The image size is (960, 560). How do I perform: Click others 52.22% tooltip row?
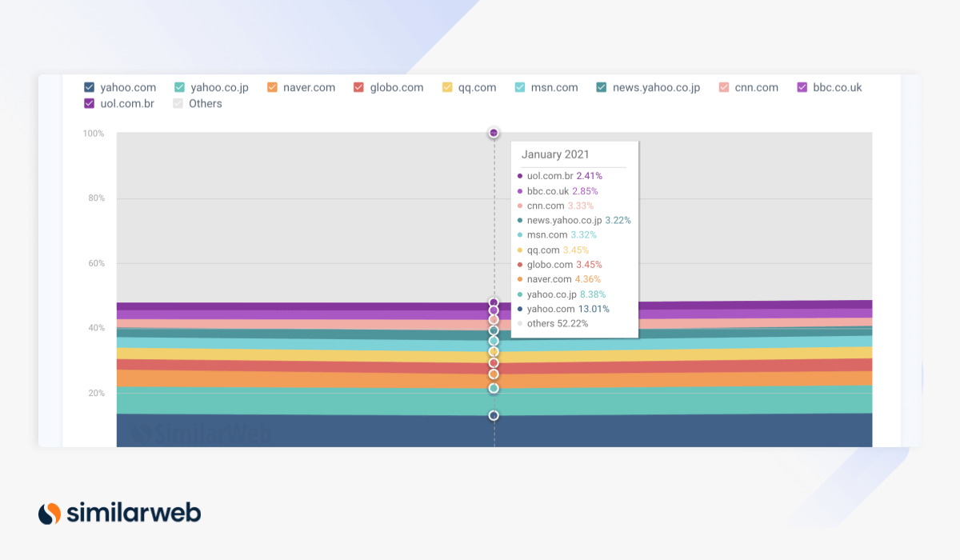pyautogui.click(x=552, y=323)
